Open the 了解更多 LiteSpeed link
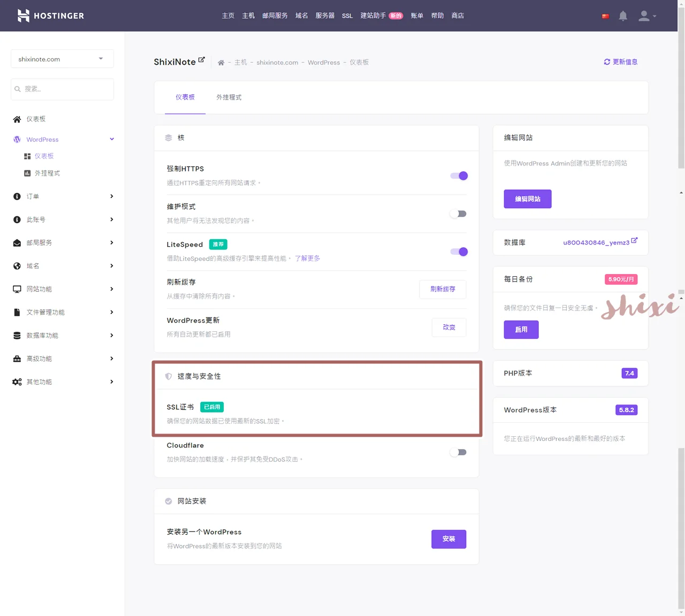Viewport: 685px width, 616px height. [308, 258]
